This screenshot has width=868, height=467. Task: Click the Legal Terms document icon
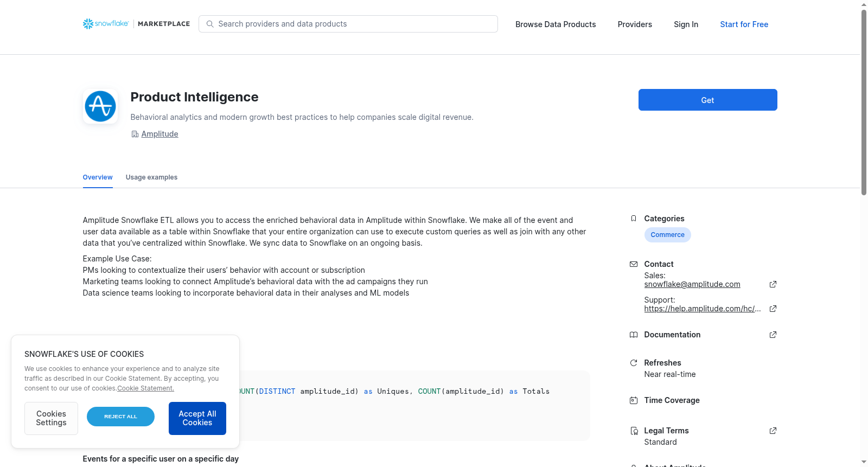pos(634,431)
